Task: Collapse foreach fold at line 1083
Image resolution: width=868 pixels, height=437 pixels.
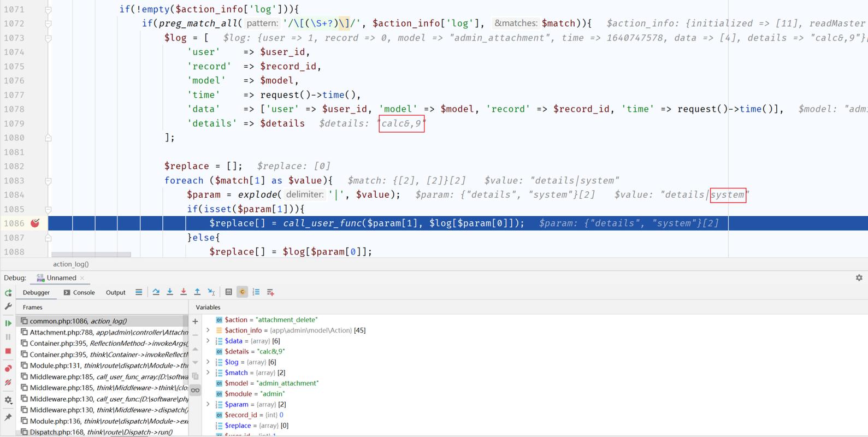Action: [48, 181]
